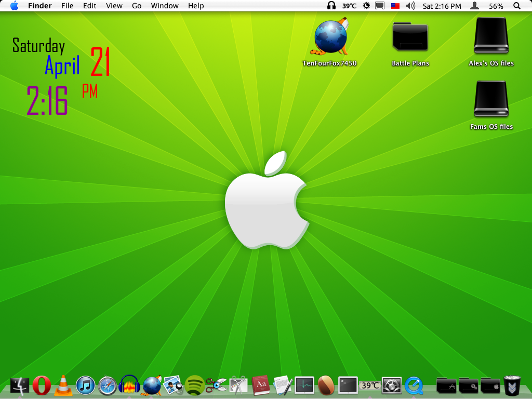This screenshot has width=532, height=399.
Task: Open the Go menu
Action: pos(137,6)
